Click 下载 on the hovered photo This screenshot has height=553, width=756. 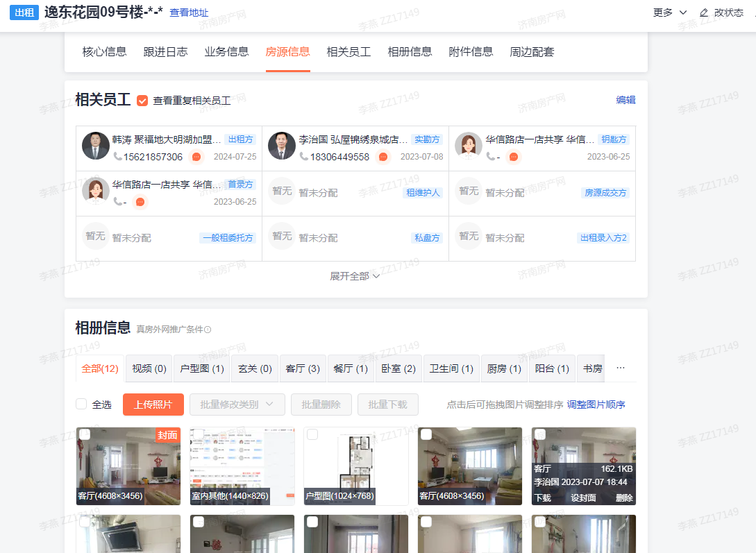pyautogui.click(x=543, y=498)
